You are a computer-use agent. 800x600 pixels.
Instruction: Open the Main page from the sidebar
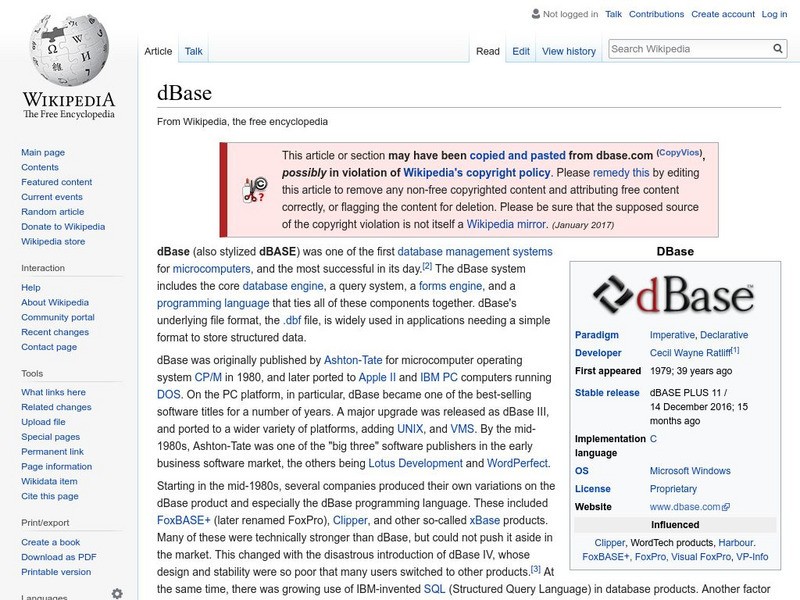[44, 151]
